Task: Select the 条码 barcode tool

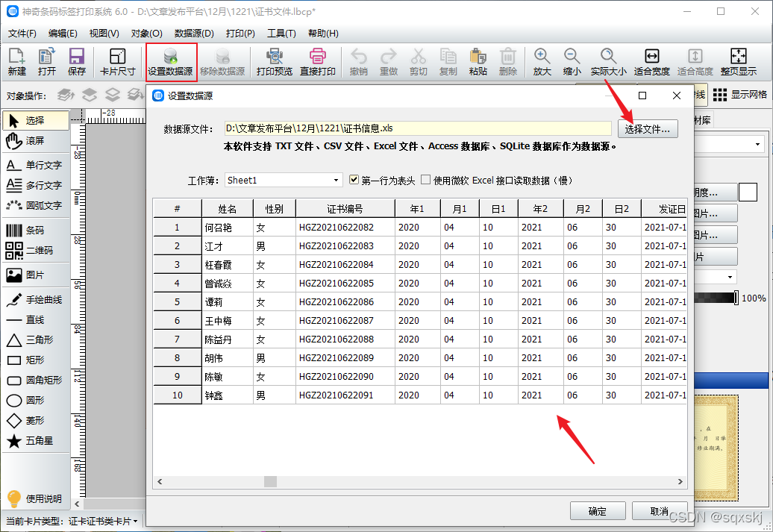Action: point(36,231)
